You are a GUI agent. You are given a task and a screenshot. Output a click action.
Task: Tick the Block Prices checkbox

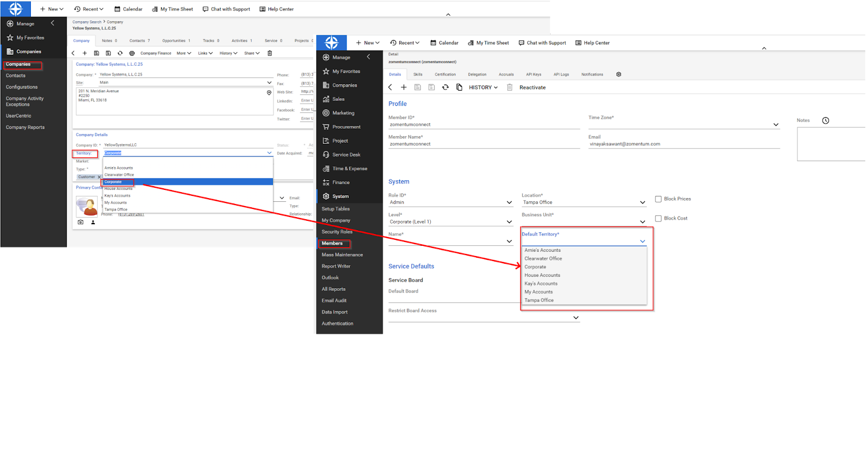(658, 199)
